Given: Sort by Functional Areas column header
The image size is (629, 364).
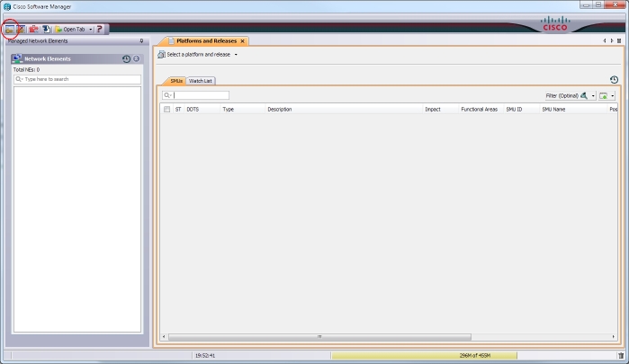Looking at the screenshot, I should pos(480,110).
